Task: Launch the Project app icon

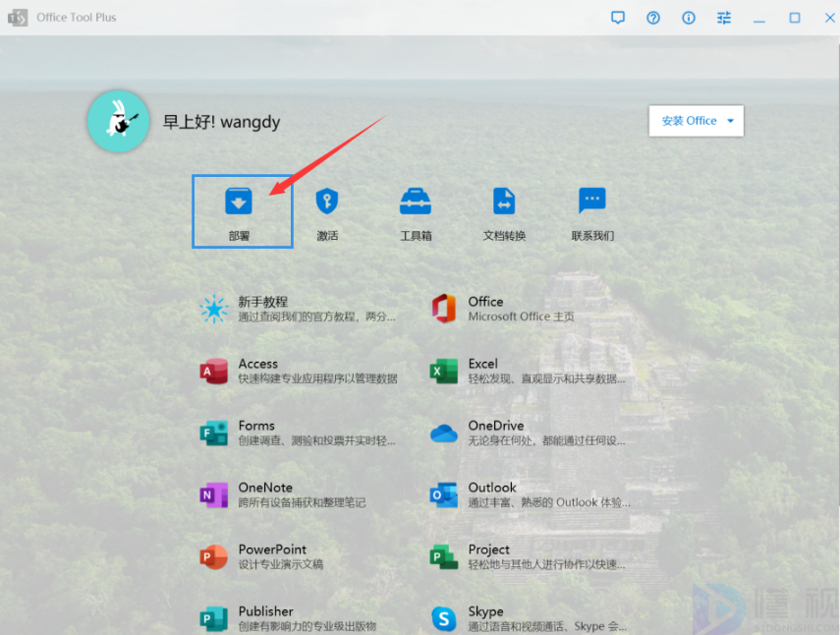Action: 444,556
